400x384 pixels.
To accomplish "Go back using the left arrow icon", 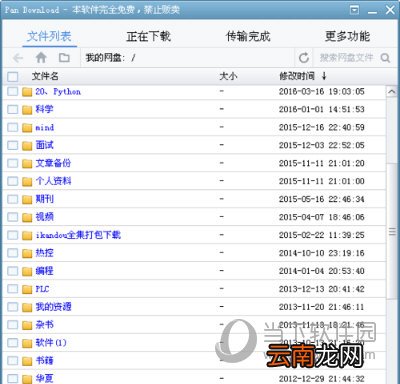I will 18,58.
